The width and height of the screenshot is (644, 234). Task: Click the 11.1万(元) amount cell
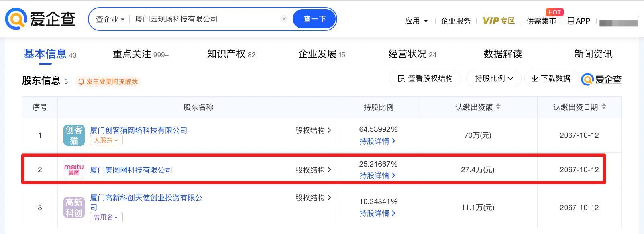tap(477, 208)
